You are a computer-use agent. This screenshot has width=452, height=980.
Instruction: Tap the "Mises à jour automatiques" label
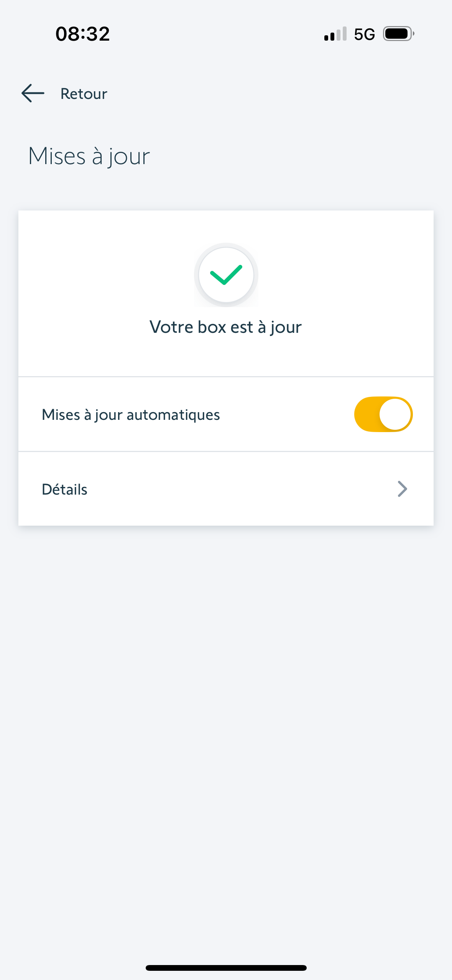point(131,415)
